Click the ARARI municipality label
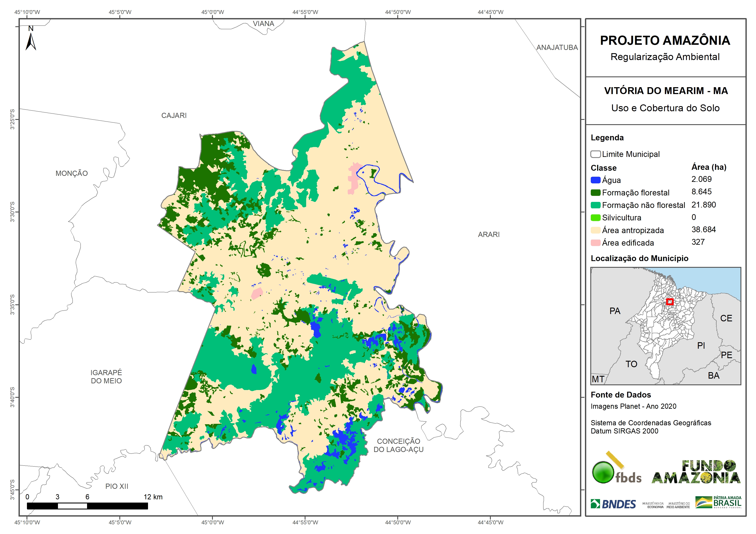756x534 pixels. pyautogui.click(x=489, y=235)
